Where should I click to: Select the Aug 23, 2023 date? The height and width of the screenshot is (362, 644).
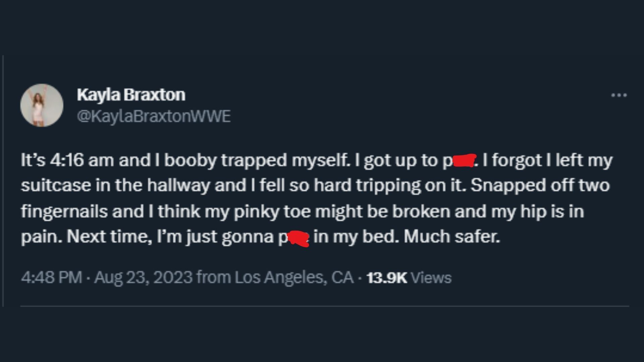click(143, 278)
